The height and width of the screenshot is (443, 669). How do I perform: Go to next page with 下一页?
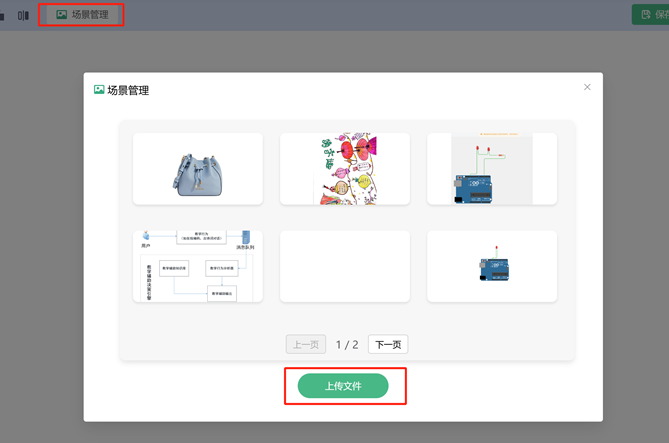[x=388, y=344]
